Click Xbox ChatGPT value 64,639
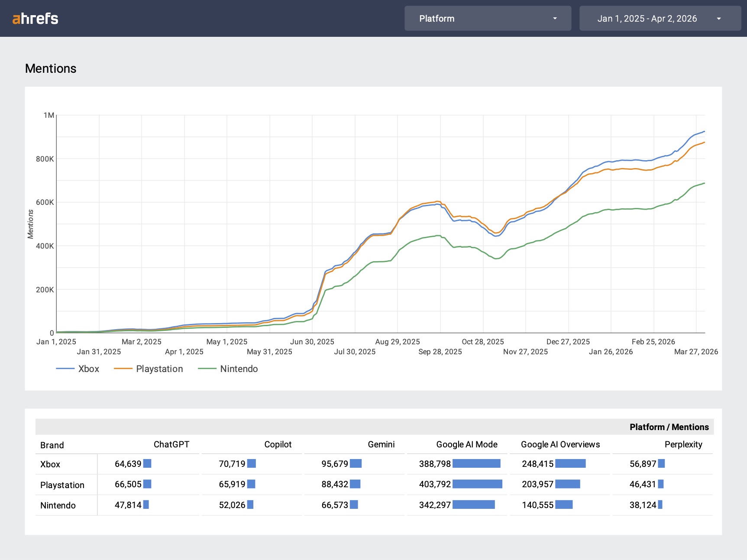 pos(128,464)
